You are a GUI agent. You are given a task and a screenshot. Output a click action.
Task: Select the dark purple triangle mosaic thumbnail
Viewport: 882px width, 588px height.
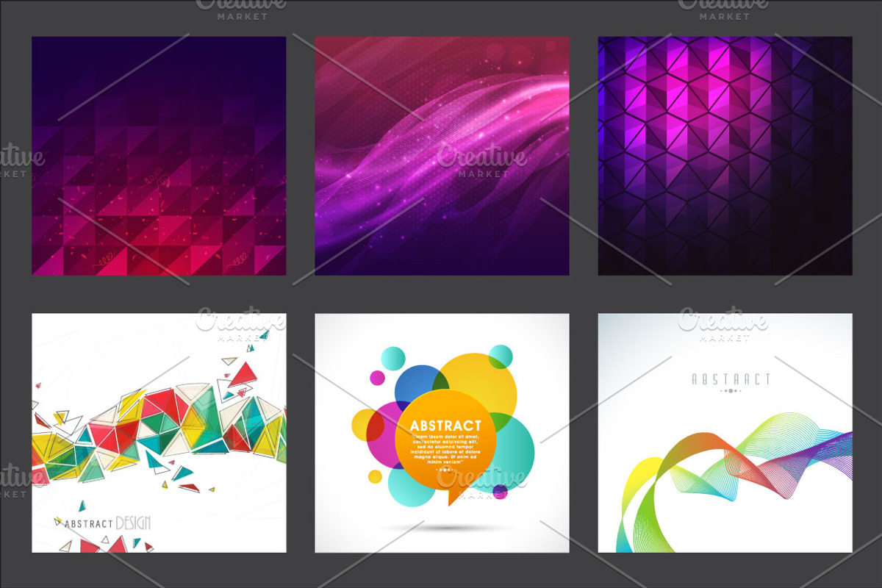pos(159,156)
